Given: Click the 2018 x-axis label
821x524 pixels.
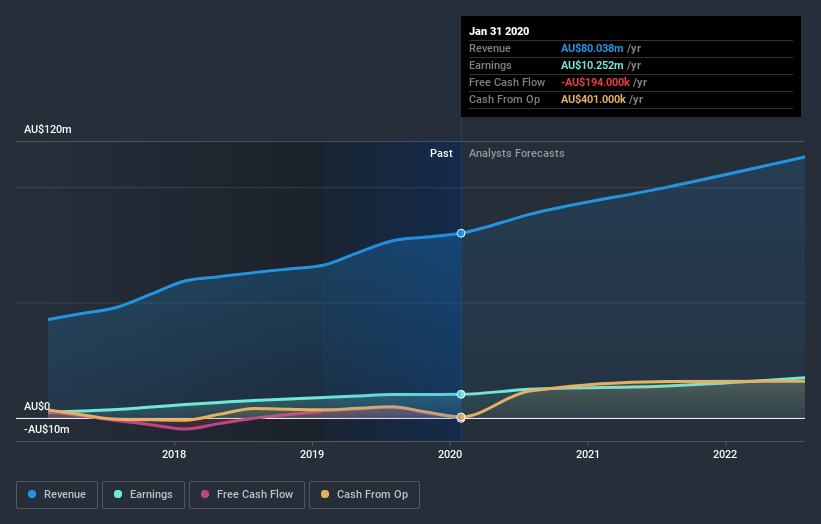Looking at the screenshot, I should coord(174,454).
